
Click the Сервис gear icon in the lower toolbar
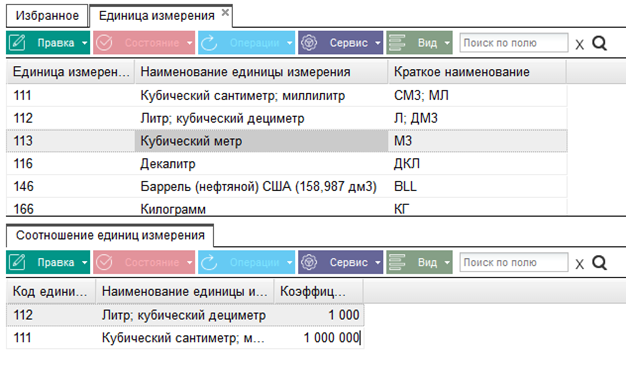309,262
